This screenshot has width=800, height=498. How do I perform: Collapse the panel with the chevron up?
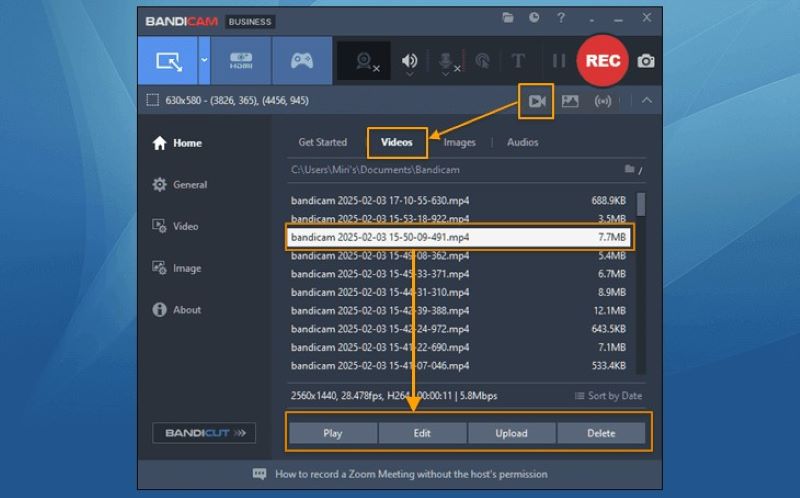click(x=646, y=101)
